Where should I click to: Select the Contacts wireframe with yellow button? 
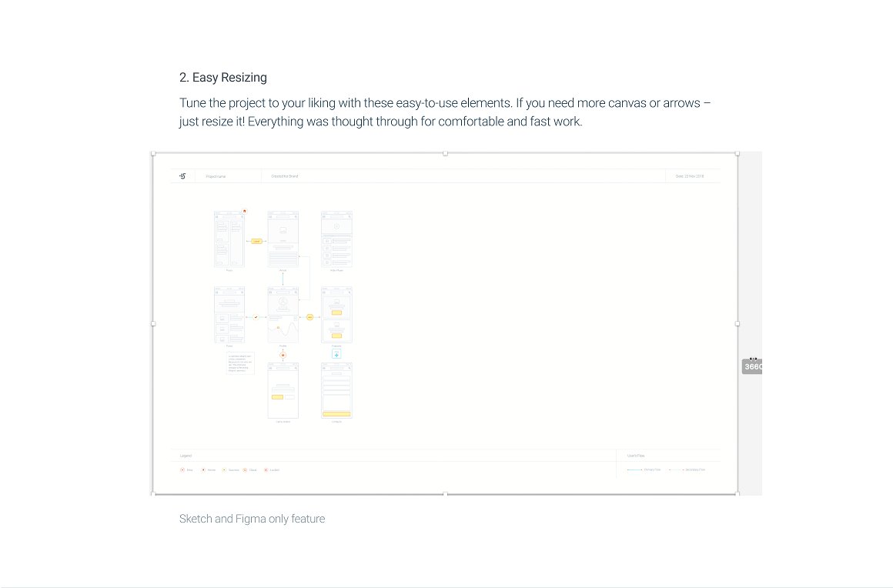[336, 391]
